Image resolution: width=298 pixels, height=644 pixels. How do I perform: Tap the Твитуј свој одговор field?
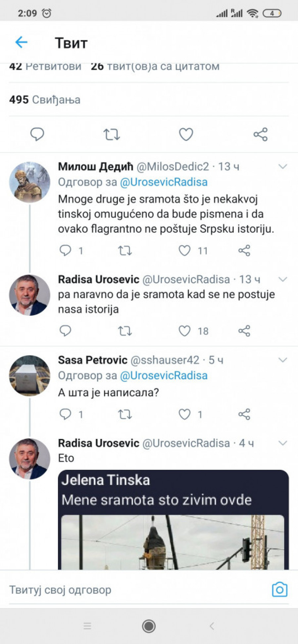pos(132,589)
